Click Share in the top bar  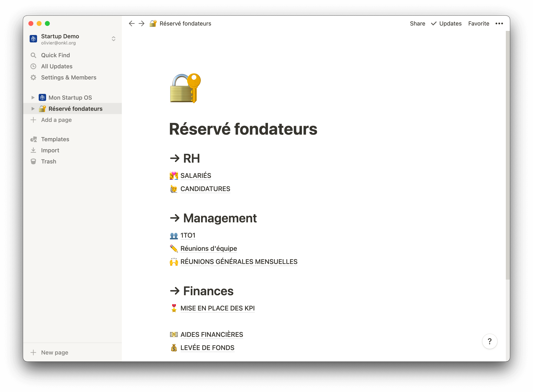coord(417,23)
